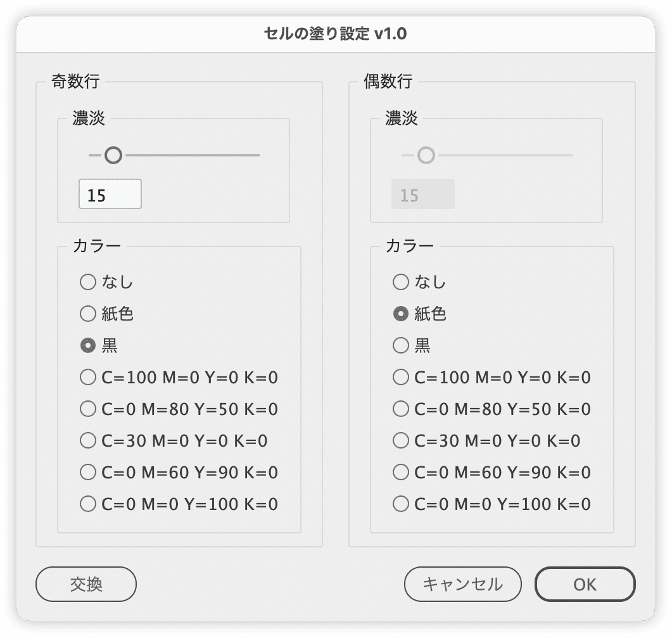This screenshot has width=672, height=638.
Task: Select '黒' radio under 偶数行
Action: 400,346
